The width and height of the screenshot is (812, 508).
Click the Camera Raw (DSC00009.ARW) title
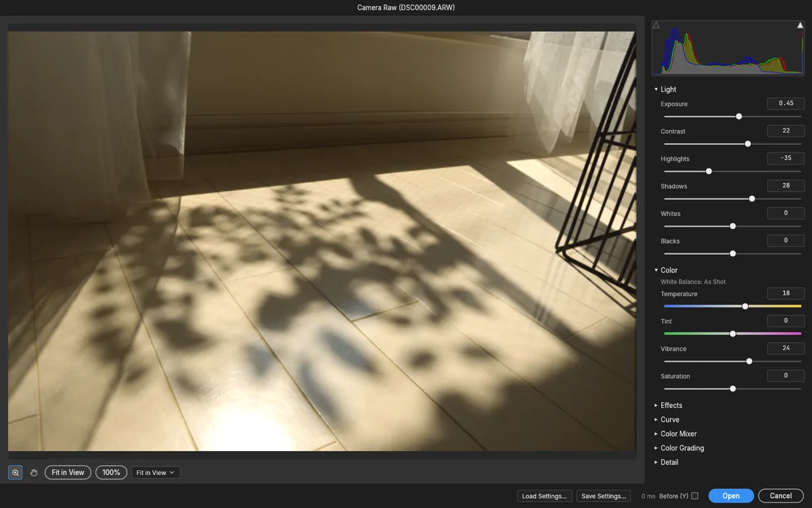click(x=406, y=7)
